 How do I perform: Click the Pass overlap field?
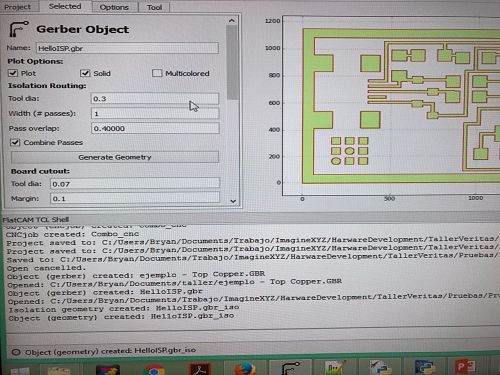click(155, 128)
